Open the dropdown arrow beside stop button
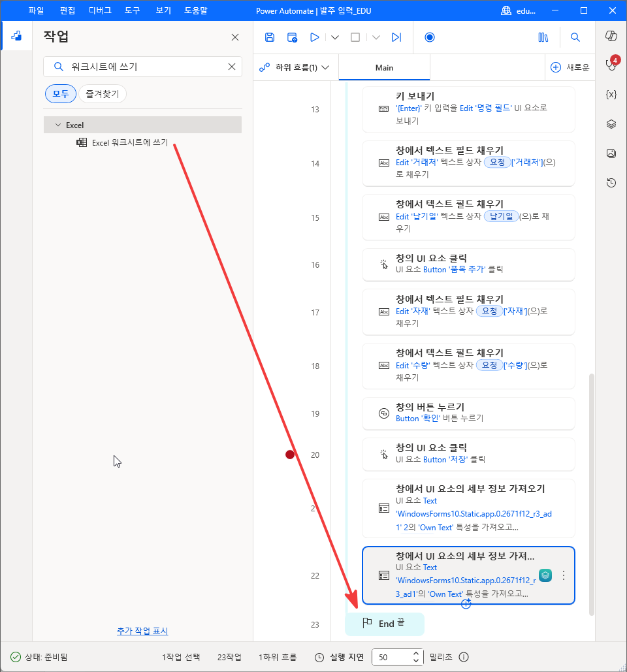The width and height of the screenshot is (627, 672). (376, 37)
